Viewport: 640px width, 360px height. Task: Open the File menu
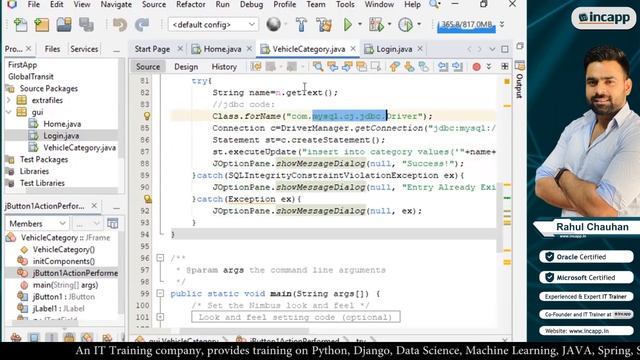tap(33, 4)
